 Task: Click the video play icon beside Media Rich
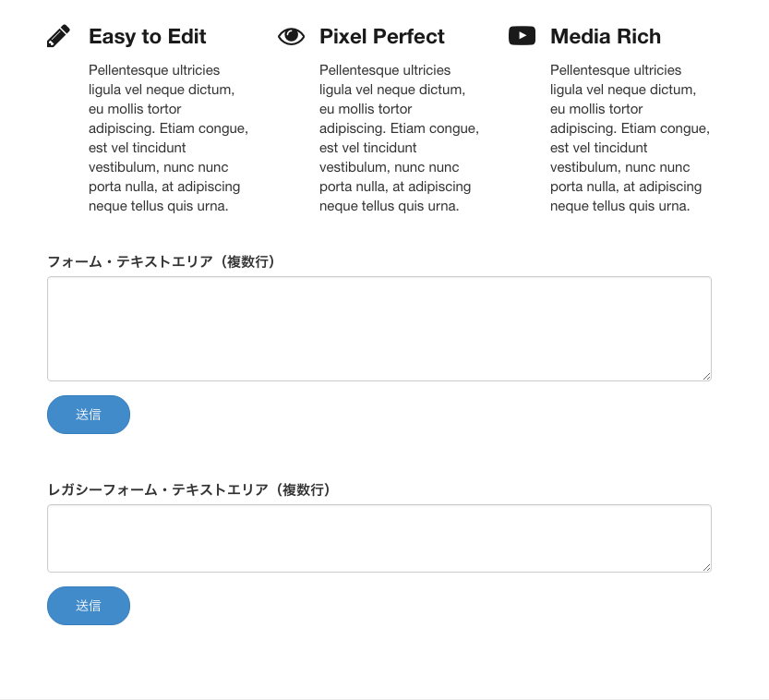[522, 36]
